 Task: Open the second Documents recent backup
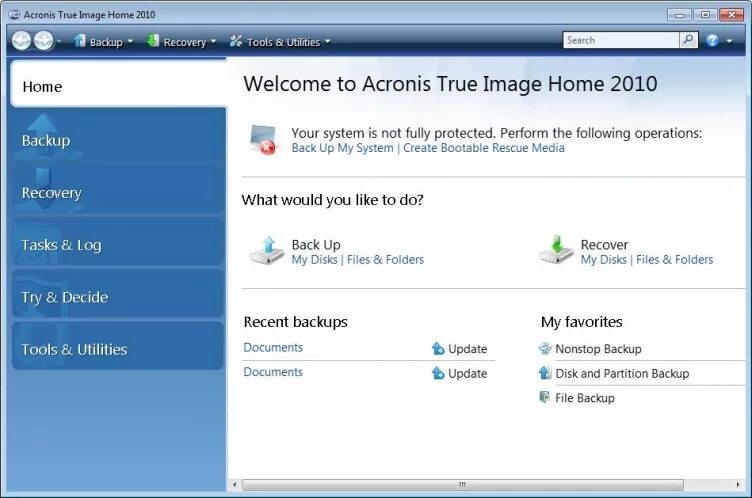tap(273, 372)
